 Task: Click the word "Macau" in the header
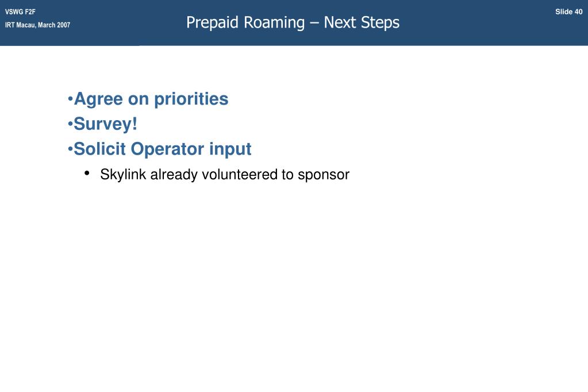(x=25, y=25)
